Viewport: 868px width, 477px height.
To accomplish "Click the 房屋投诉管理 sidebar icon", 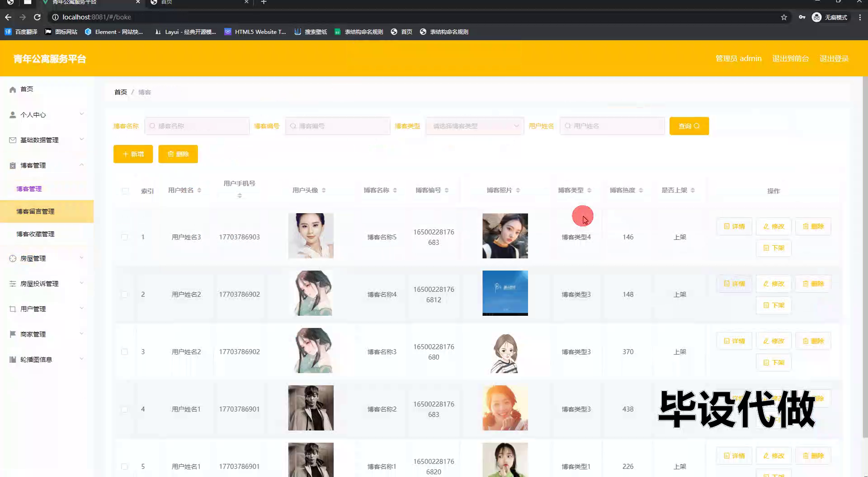I will pos(13,284).
